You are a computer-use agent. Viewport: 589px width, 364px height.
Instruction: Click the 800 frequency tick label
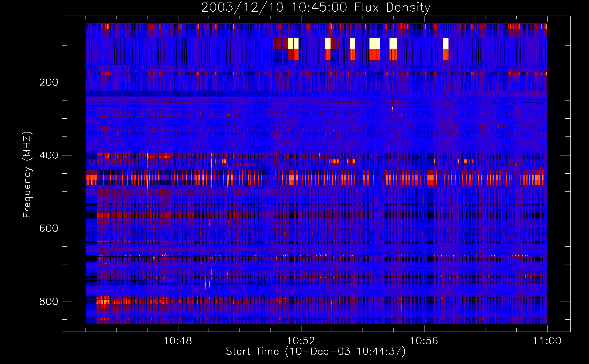(x=49, y=301)
